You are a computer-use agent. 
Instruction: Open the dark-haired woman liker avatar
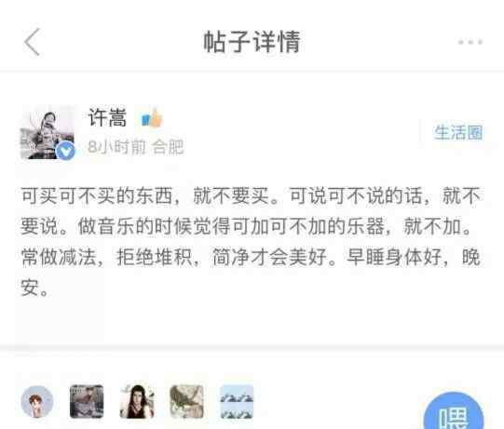137,402
